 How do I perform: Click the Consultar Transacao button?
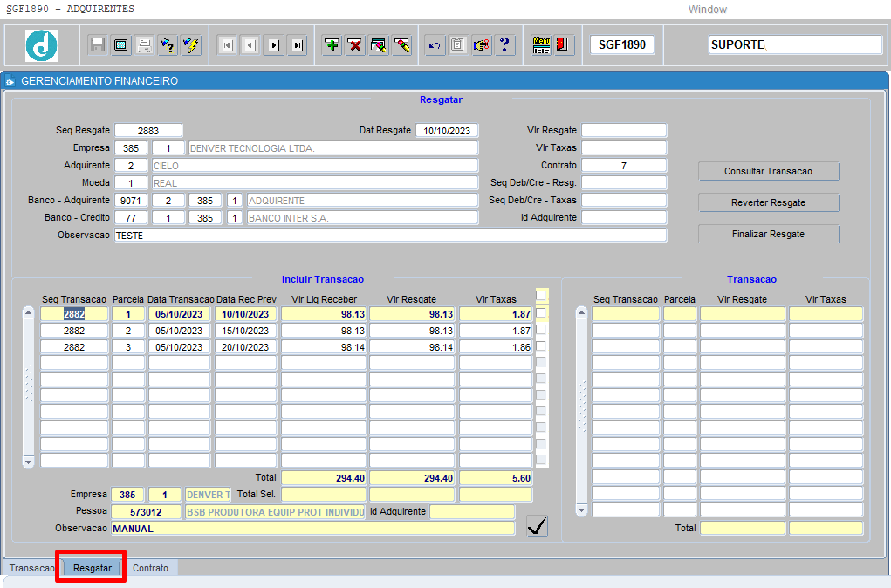(x=768, y=171)
